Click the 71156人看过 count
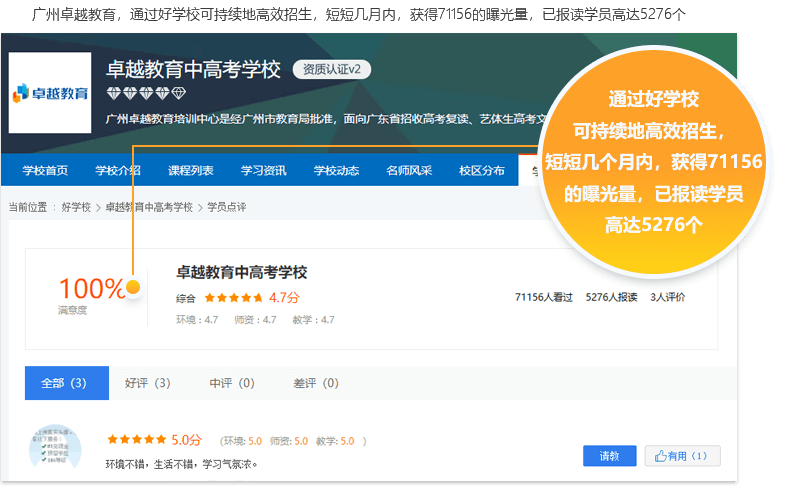 [x=544, y=297]
